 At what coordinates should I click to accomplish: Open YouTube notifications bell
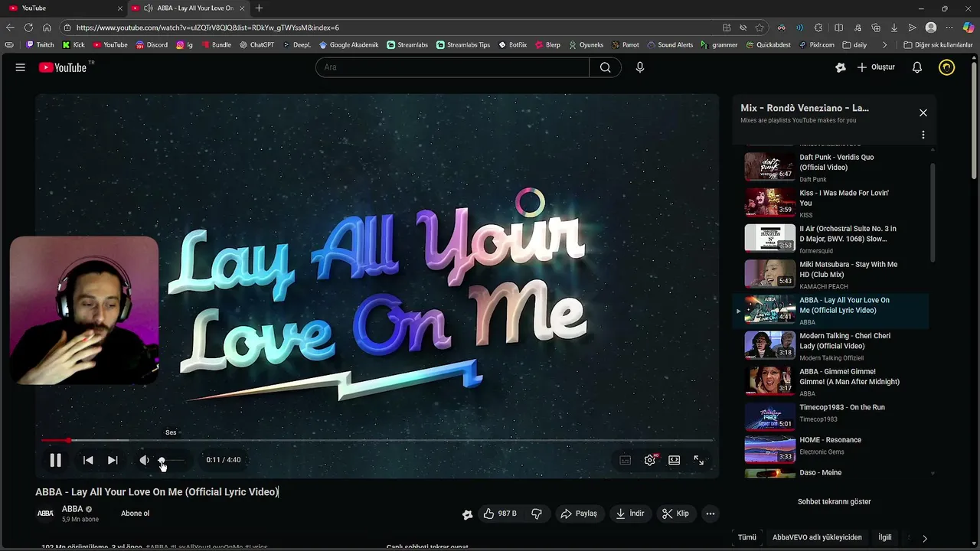coord(917,67)
